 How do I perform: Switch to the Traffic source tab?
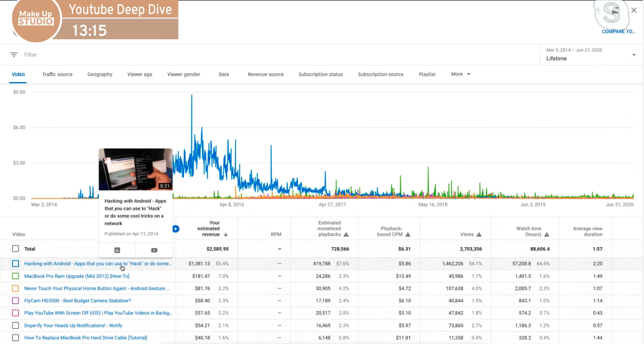[x=57, y=74]
